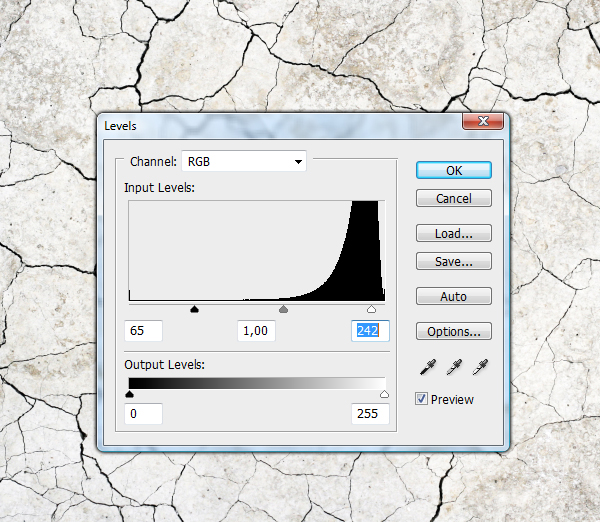Click the gamma input field showing 1,00

pos(256,331)
